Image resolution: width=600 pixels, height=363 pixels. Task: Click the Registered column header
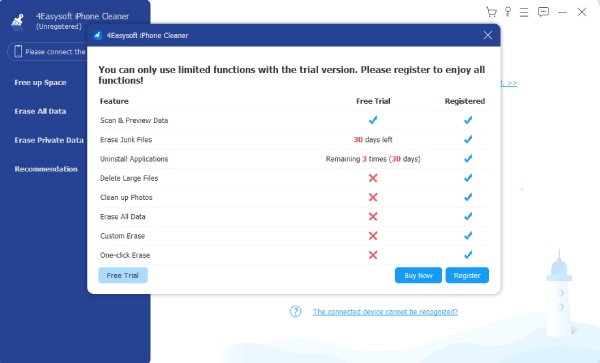(x=465, y=101)
